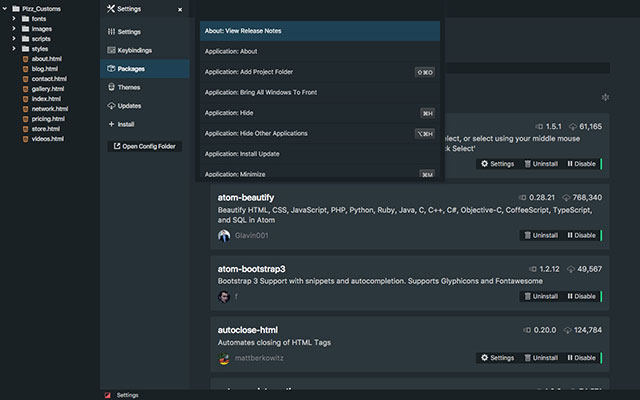Close the Settings tab
Screen dimensions: 640x400
(180, 9)
